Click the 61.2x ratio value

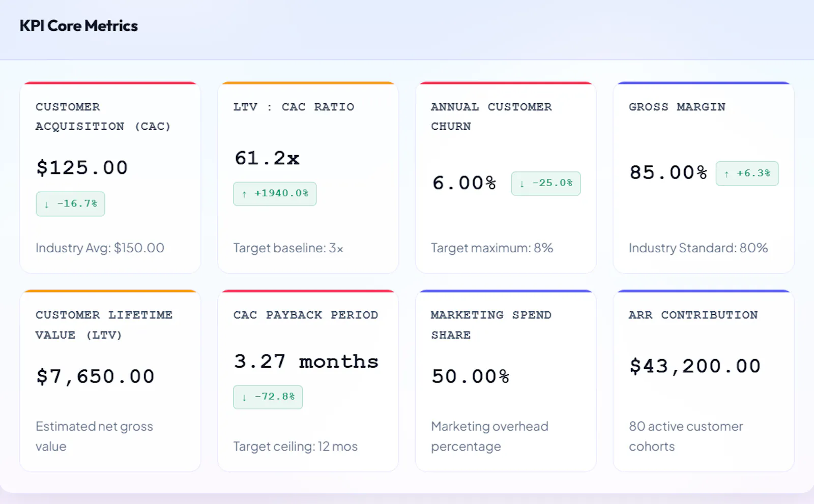pos(267,158)
